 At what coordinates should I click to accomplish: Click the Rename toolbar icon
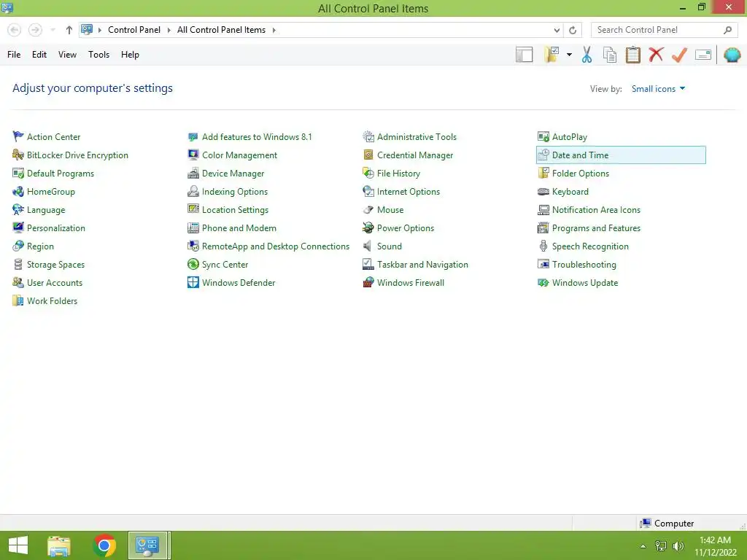click(703, 55)
